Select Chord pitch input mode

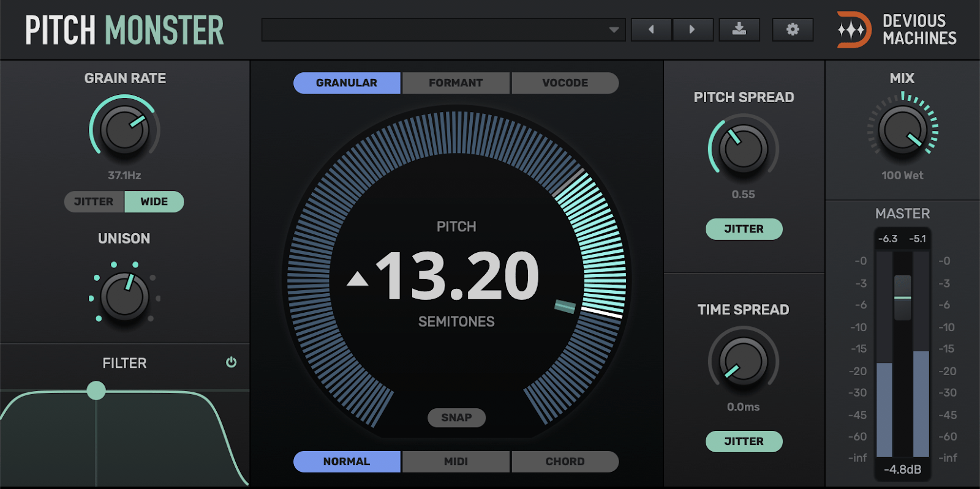tap(565, 461)
